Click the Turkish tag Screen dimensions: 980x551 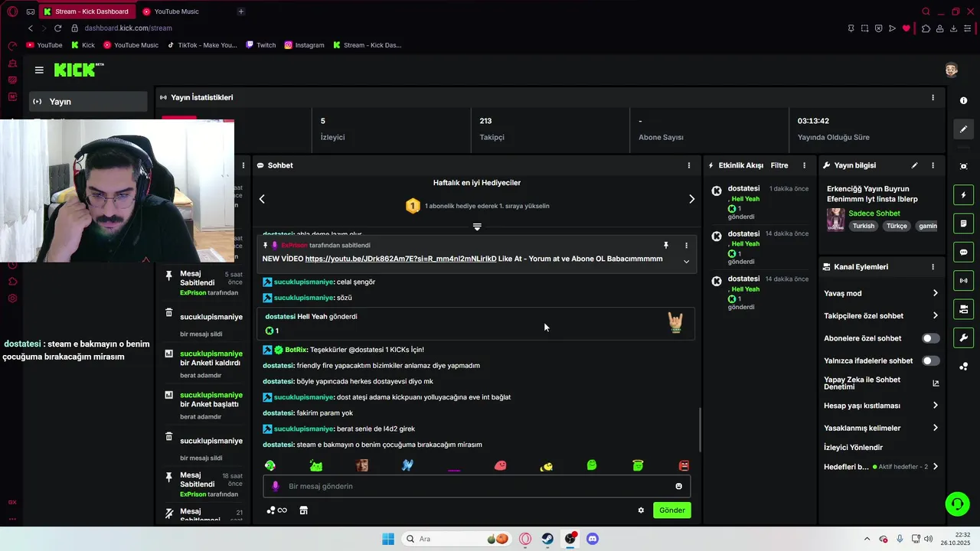point(864,227)
